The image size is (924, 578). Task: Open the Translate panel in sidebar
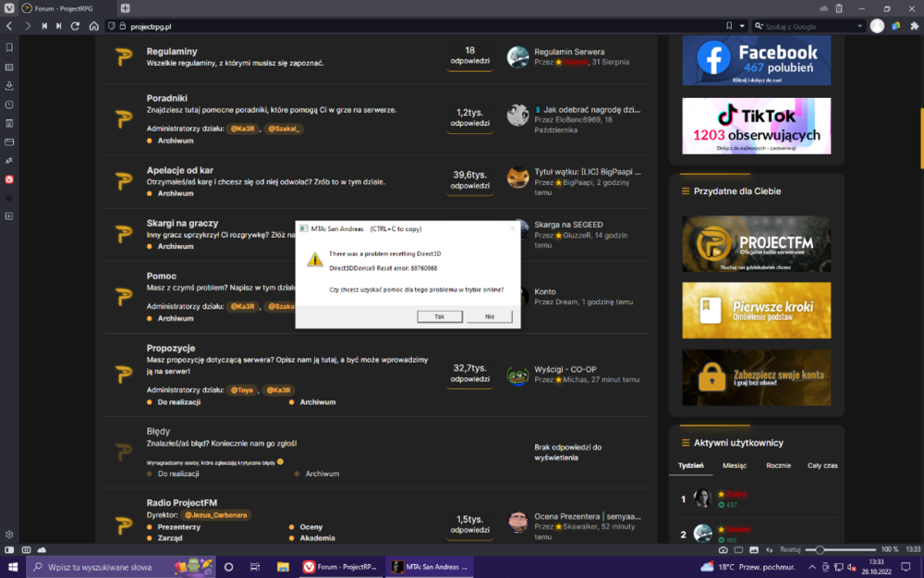click(9, 160)
